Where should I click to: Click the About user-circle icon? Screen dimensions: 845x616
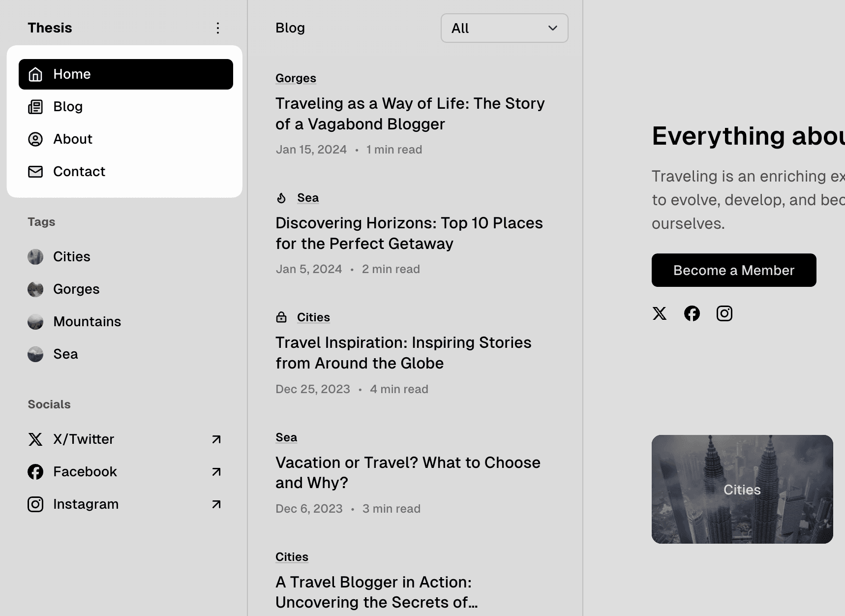coord(35,139)
